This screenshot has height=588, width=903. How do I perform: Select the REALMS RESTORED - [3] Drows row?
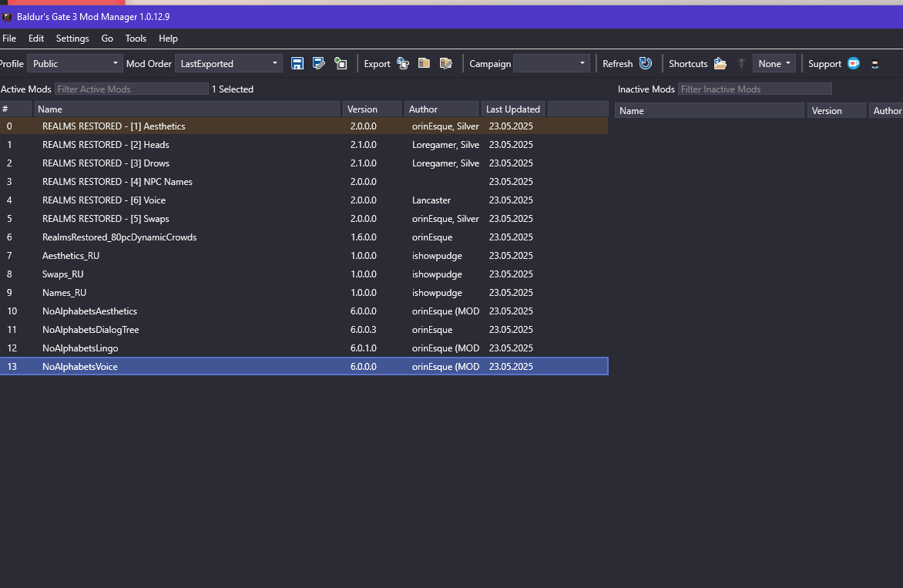click(x=304, y=163)
